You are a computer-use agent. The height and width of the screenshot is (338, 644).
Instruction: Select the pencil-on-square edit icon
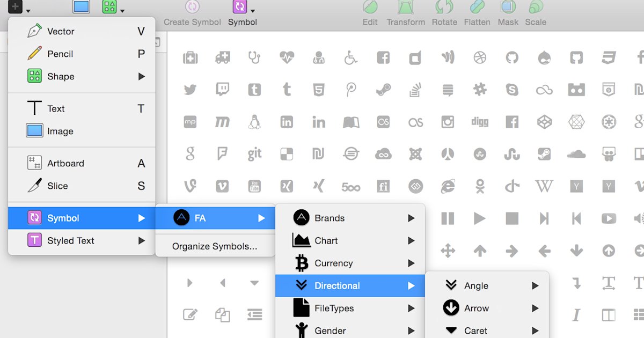[190, 314]
